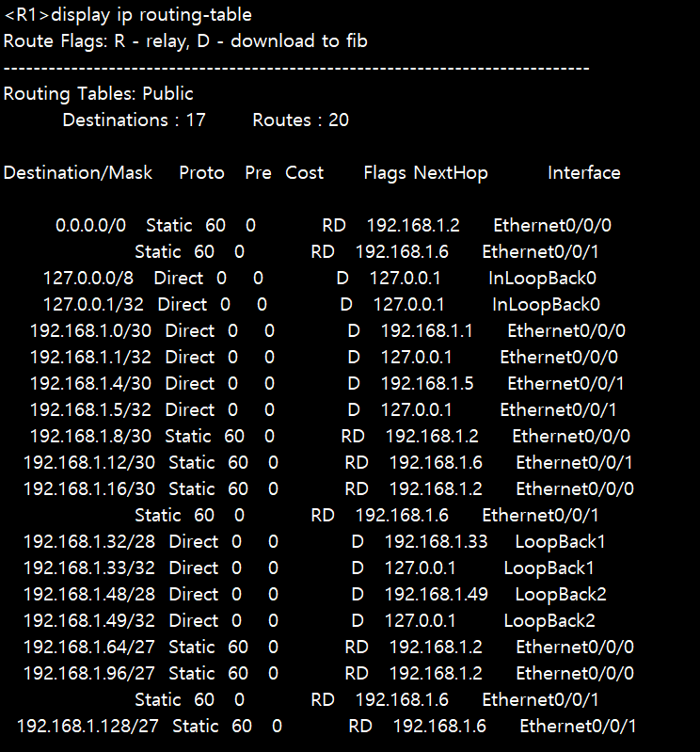Click destination 127.0.0.1/32
700x752 pixels.
93,305
